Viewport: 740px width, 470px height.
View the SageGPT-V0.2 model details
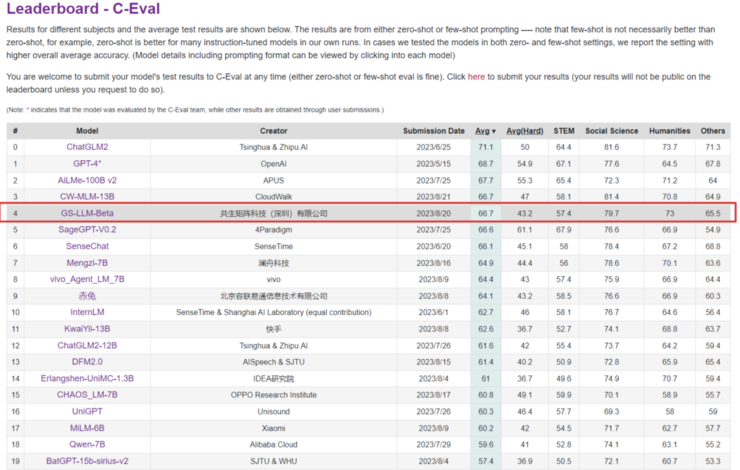coord(87,229)
